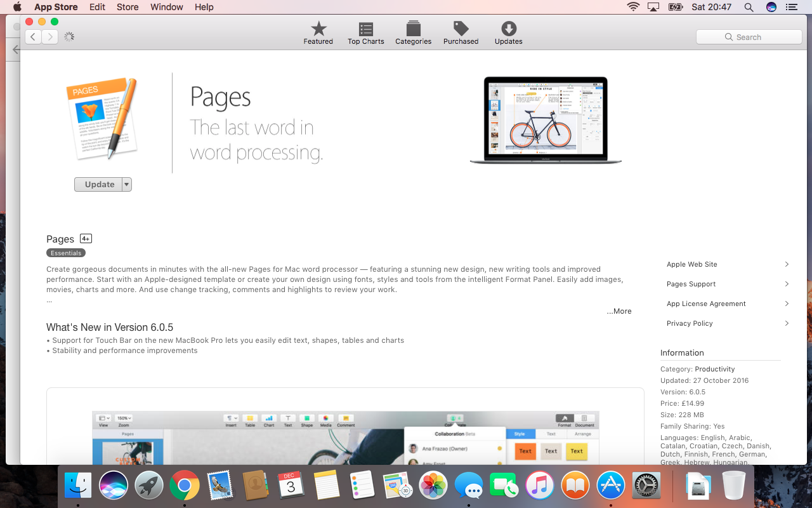Launch Siri from the Dock
This screenshot has height=508, width=812.
click(114, 486)
